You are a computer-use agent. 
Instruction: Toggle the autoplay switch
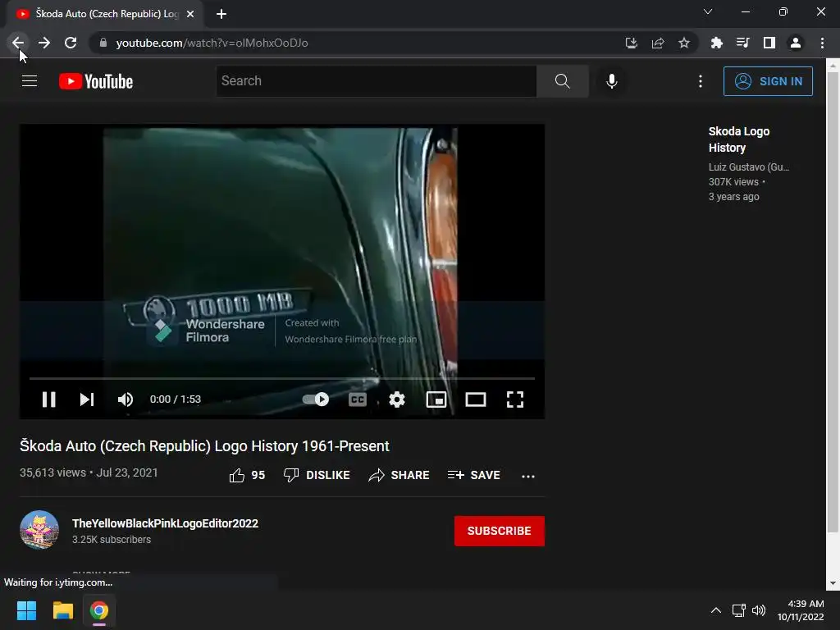(316, 399)
